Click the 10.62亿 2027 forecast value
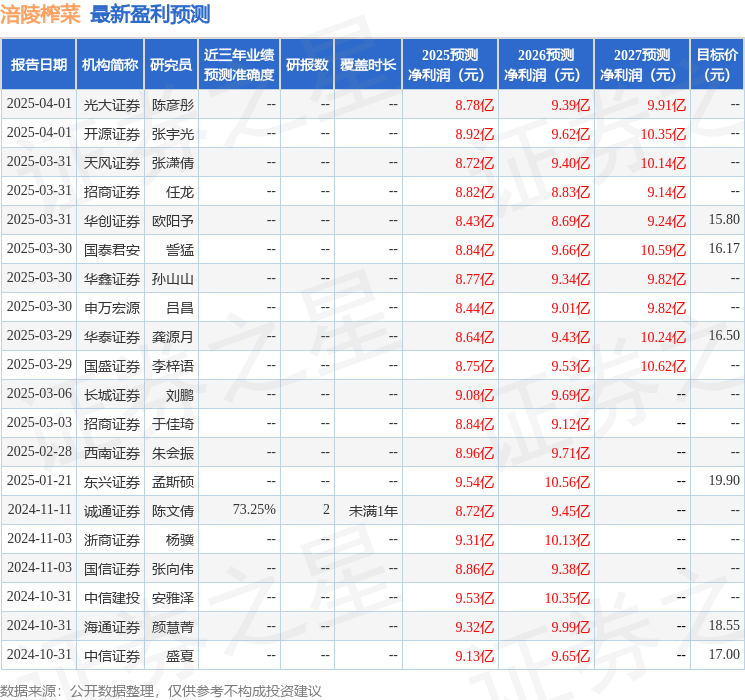The width and height of the screenshot is (745, 700). click(x=663, y=366)
